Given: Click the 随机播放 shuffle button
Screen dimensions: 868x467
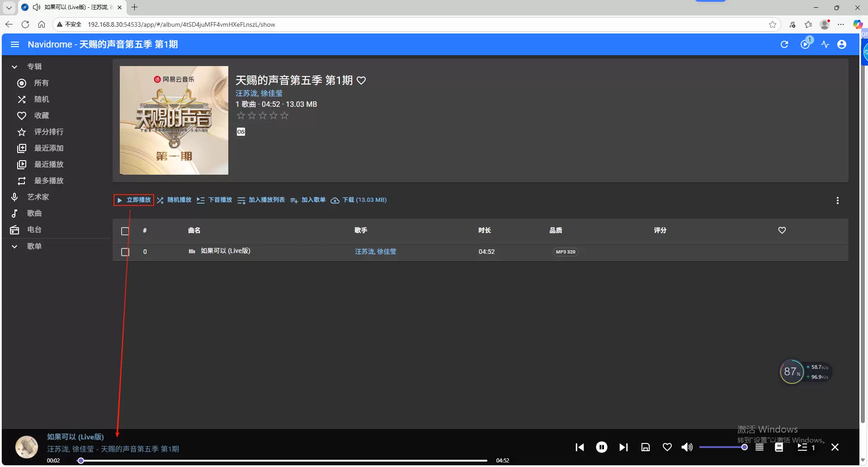Looking at the screenshot, I should pyautogui.click(x=175, y=200).
